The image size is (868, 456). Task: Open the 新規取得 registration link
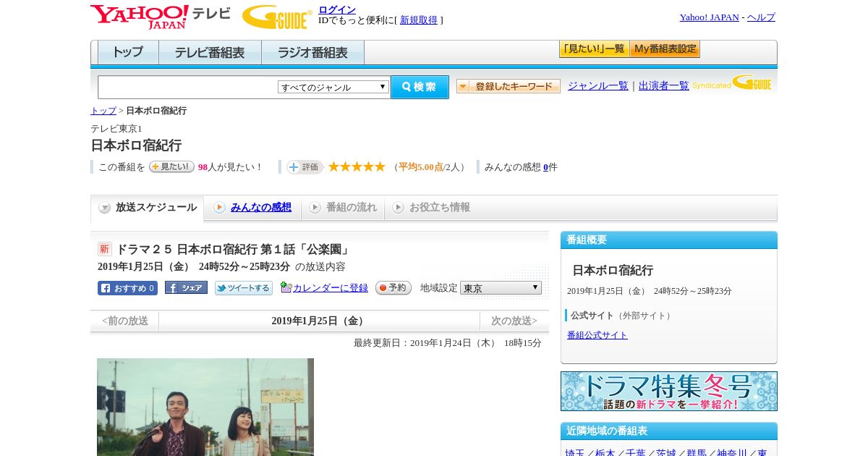419,20
